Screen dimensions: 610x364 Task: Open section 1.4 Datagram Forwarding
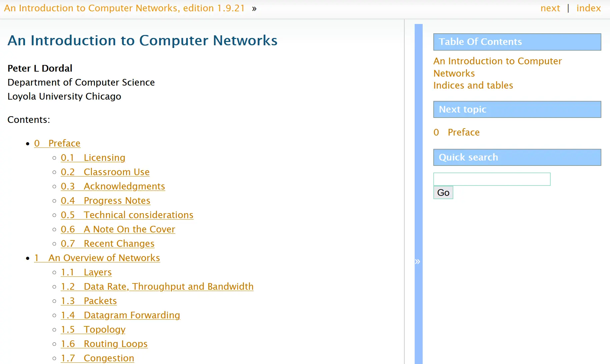[120, 315]
